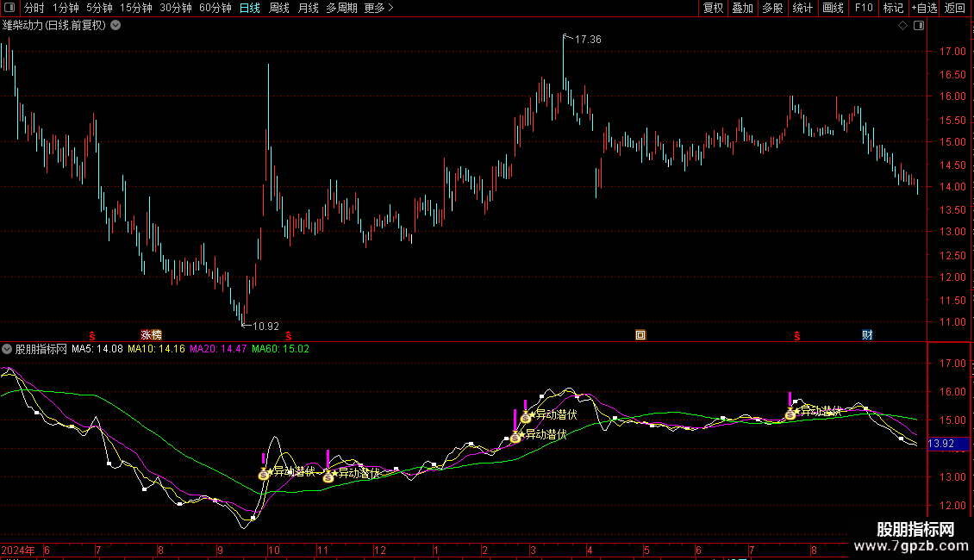This screenshot has height=560, width=974.
Task: Click the red $ marker near late July
Action: (x=797, y=336)
